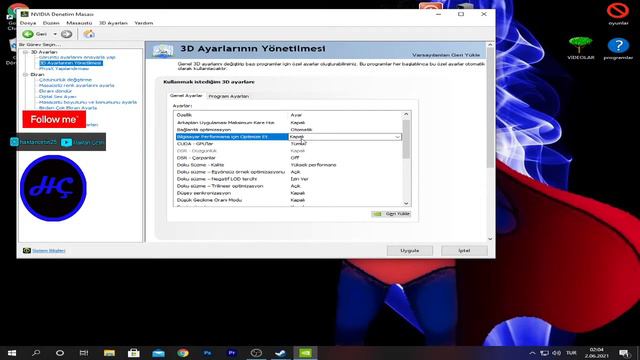Click the Uygula button

click(410, 251)
